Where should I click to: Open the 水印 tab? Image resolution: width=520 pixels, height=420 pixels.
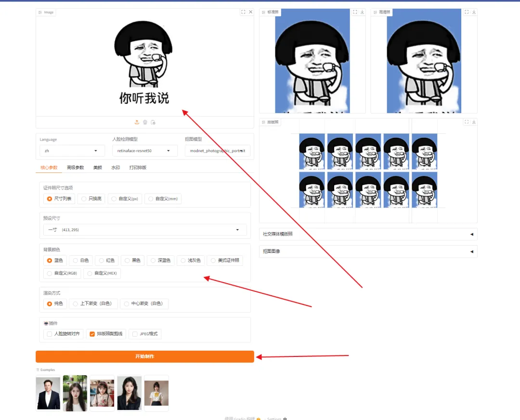(116, 168)
